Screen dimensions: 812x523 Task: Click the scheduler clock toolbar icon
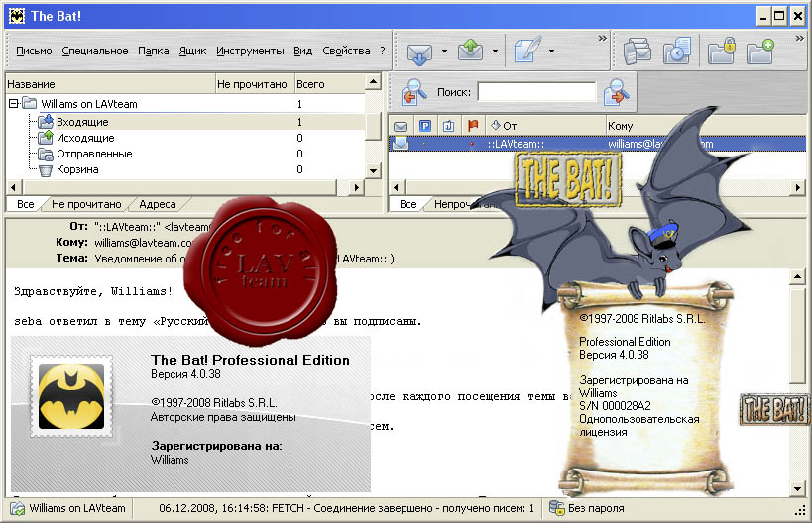click(x=677, y=51)
